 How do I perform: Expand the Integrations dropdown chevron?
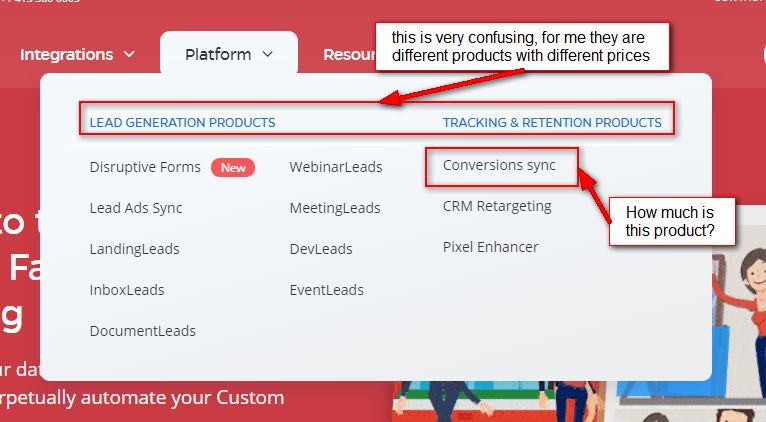[x=129, y=55]
